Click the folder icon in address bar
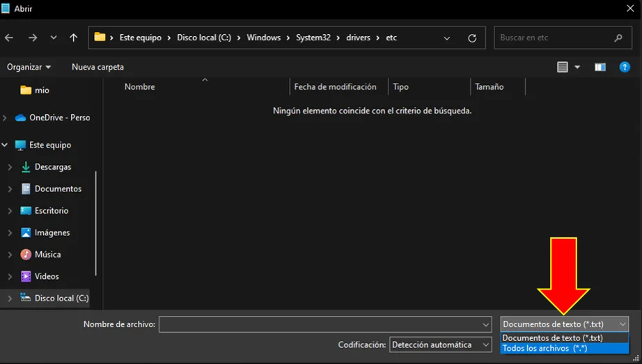 click(x=100, y=38)
